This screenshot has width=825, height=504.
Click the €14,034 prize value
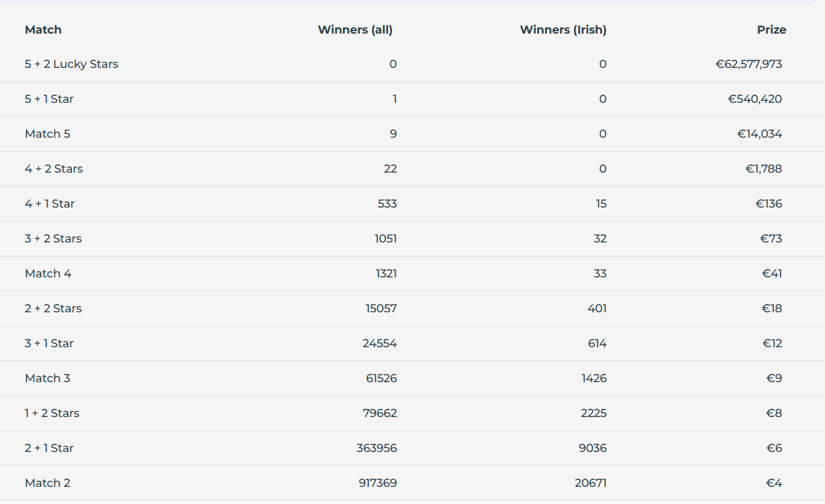click(x=760, y=134)
